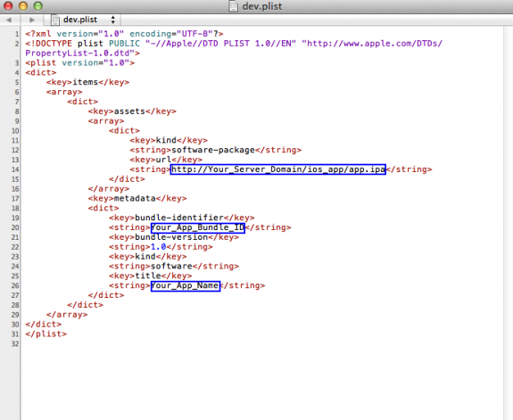Click the xml version declaration on line 1
Image resolution: width=513 pixels, height=420 pixels.
[124, 34]
